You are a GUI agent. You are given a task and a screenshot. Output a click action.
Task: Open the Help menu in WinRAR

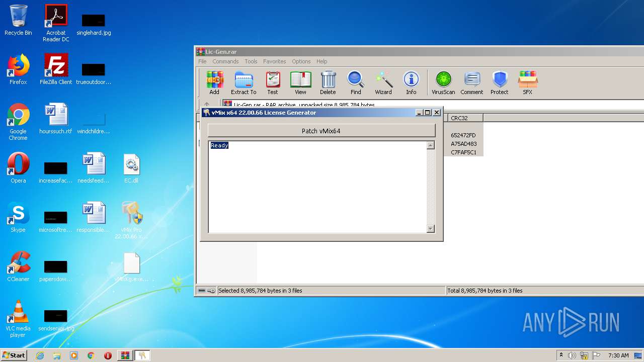pos(321,61)
